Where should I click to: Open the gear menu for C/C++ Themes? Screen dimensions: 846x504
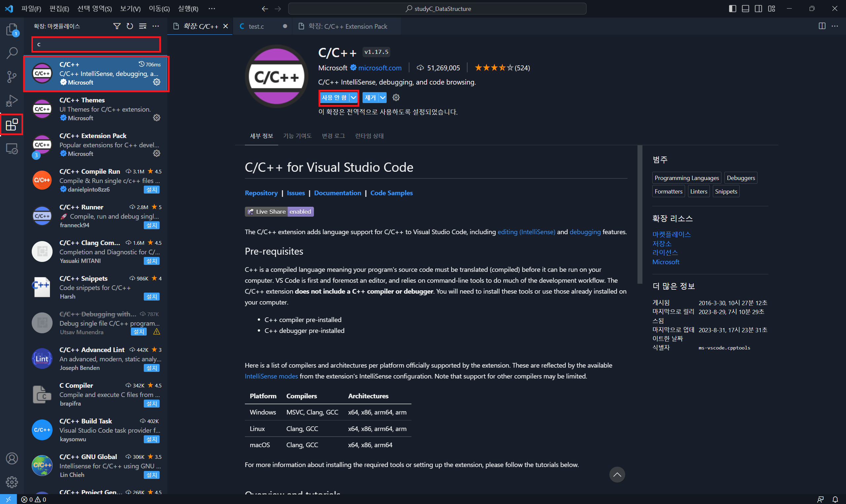tap(156, 118)
